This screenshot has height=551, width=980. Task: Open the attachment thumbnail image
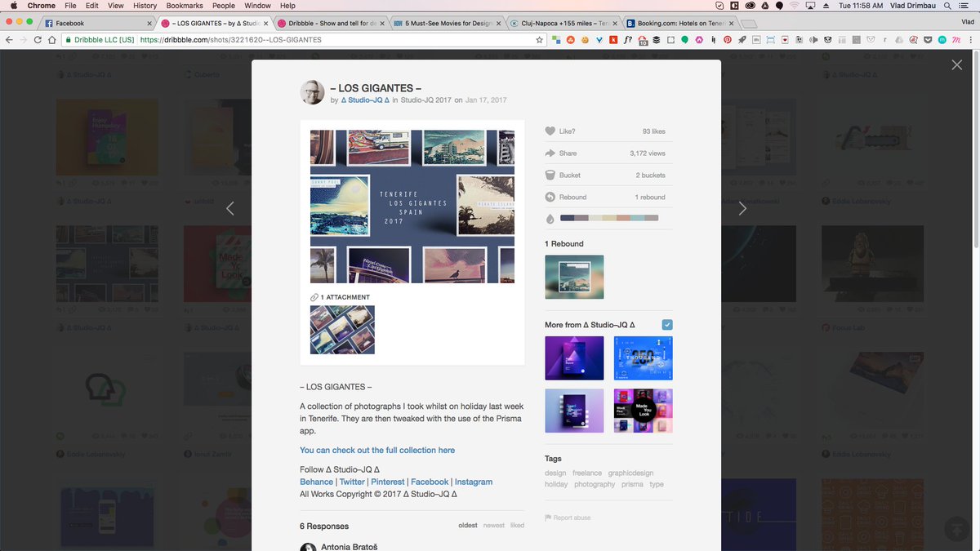coord(342,330)
